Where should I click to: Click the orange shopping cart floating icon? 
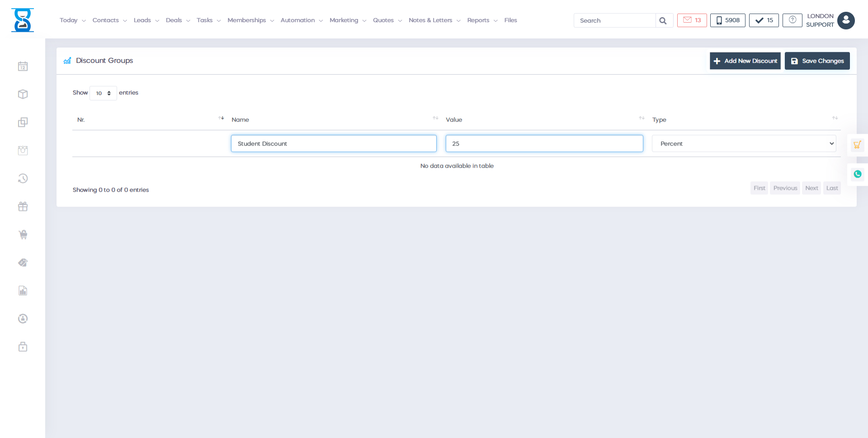click(858, 145)
